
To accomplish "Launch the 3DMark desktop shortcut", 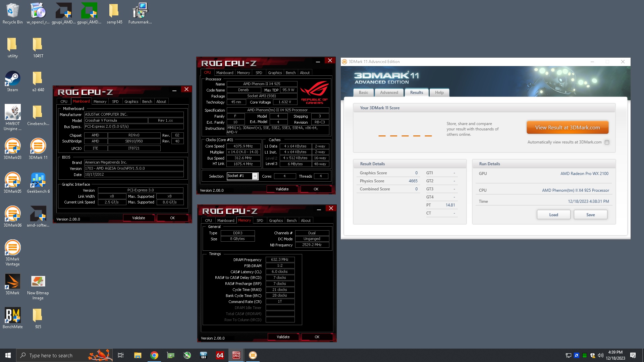I will point(12,284).
